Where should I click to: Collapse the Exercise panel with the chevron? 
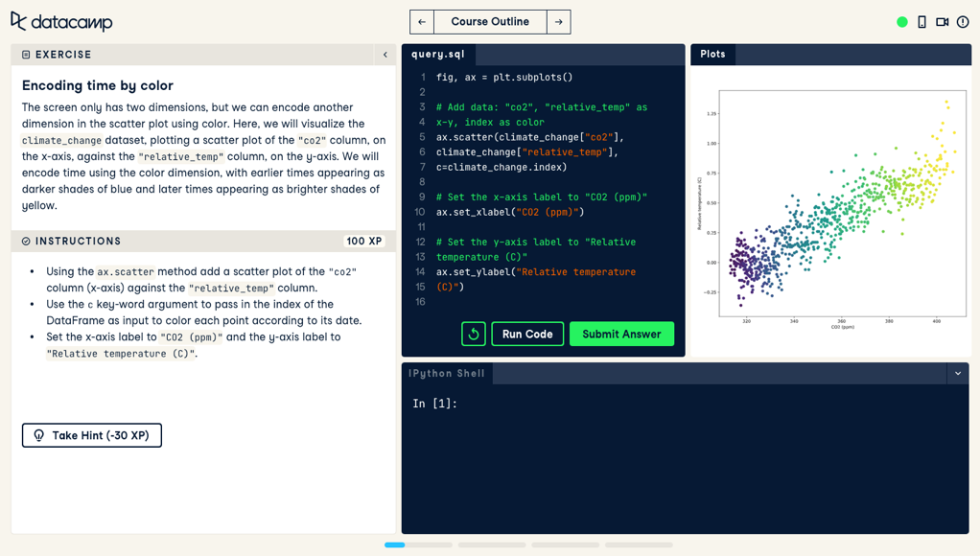(x=387, y=55)
